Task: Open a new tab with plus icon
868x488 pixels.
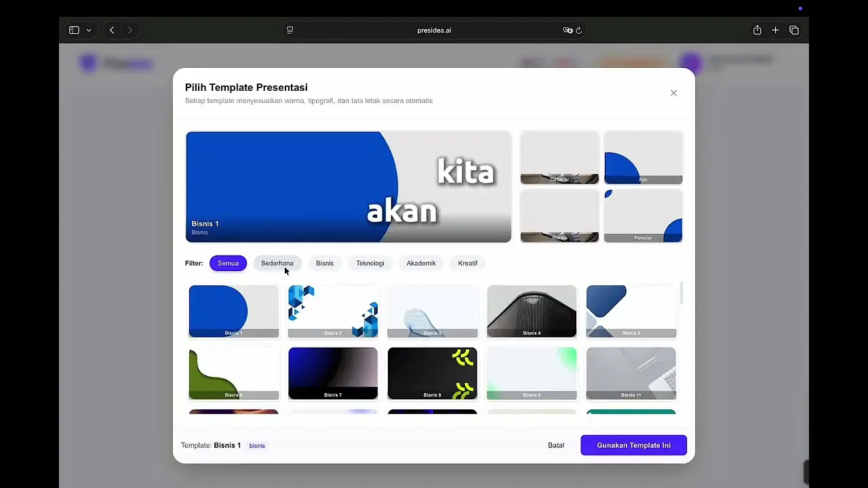Action: [x=775, y=30]
